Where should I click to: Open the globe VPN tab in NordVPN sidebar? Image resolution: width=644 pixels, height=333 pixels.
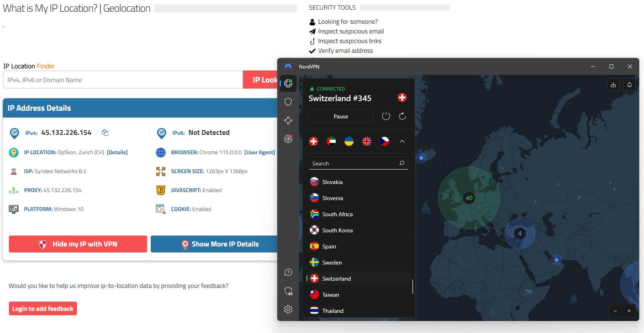(288, 83)
